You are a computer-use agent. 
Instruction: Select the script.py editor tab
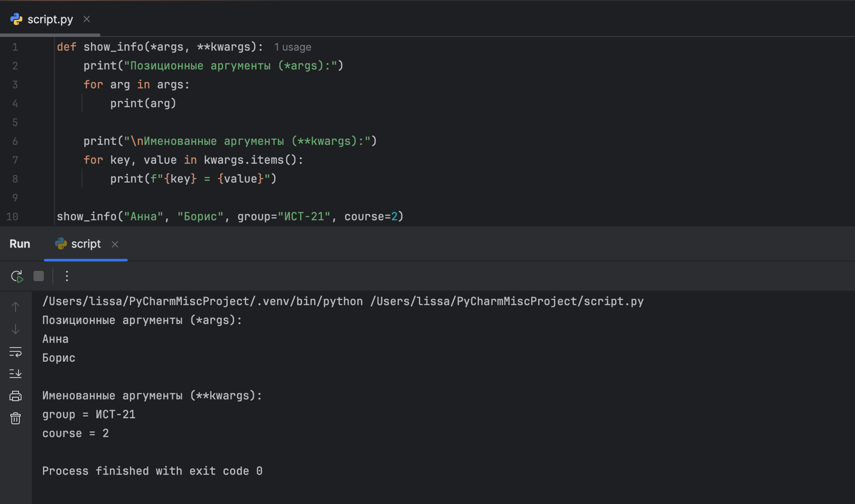[50, 19]
